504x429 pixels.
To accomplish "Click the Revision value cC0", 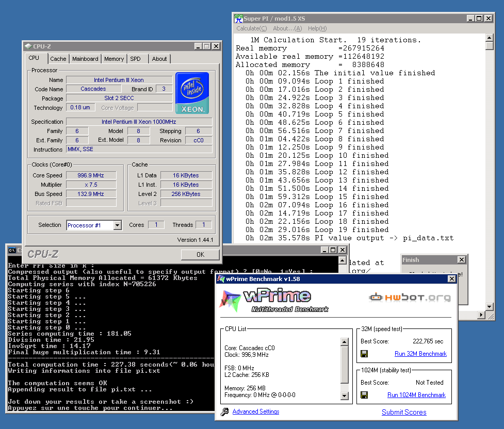I will (198, 140).
